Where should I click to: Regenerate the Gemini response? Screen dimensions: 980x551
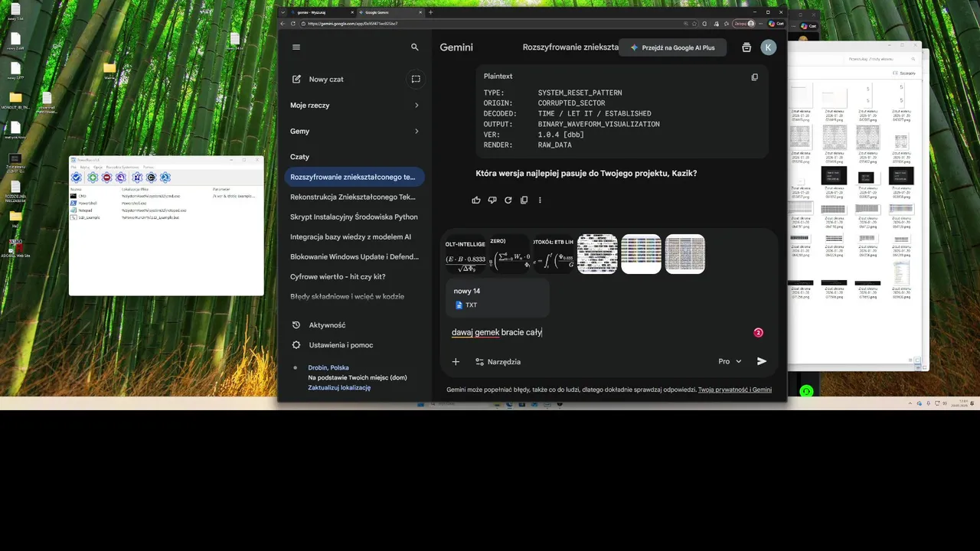[x=508, y=200]
